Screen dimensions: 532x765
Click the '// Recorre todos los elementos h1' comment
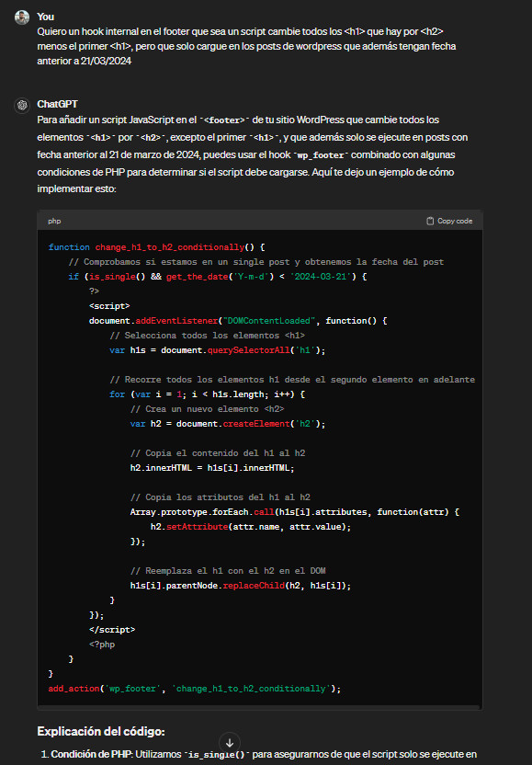coord(292,380)
